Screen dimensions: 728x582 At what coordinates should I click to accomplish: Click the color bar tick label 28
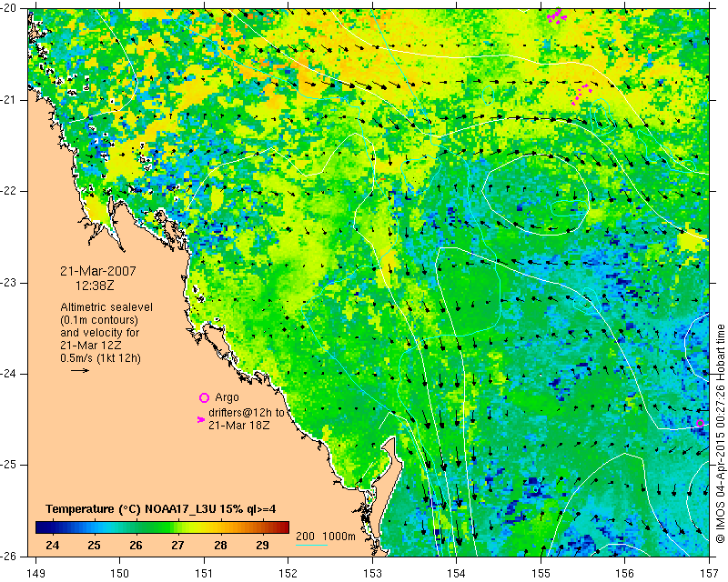[220, 546]
